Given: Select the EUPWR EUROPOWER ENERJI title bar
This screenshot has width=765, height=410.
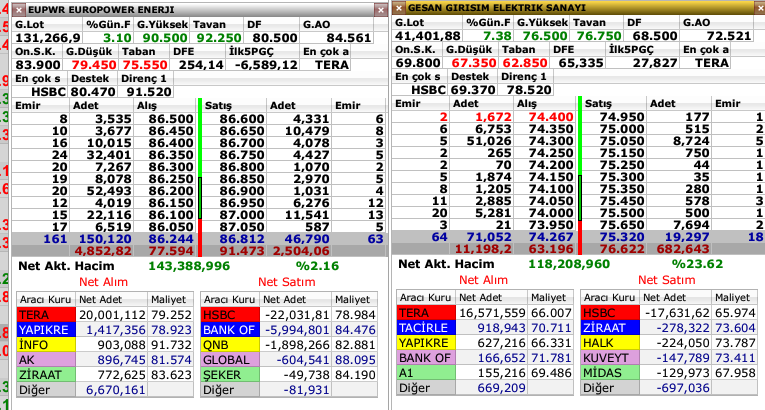Looking at the screenshot, I should point(199,10).
